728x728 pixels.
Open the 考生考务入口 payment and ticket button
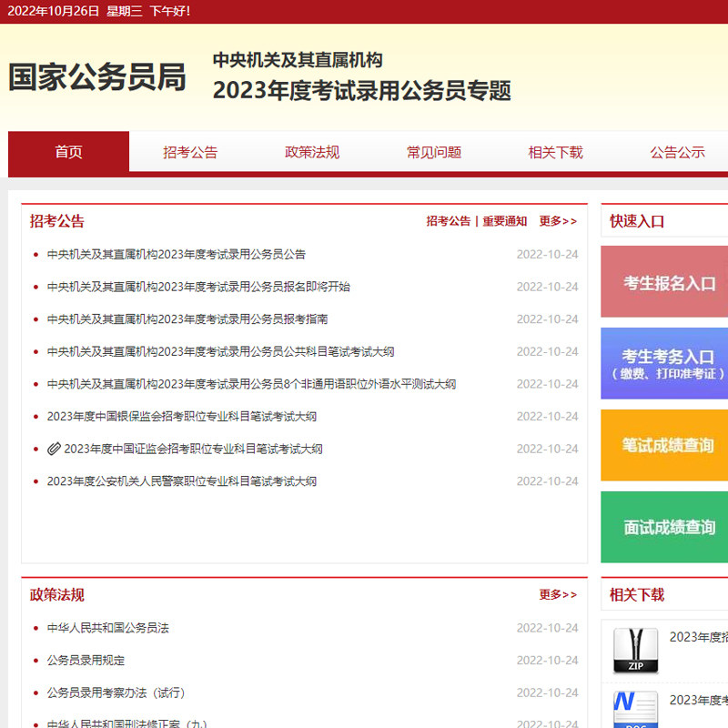pos(664,363)
